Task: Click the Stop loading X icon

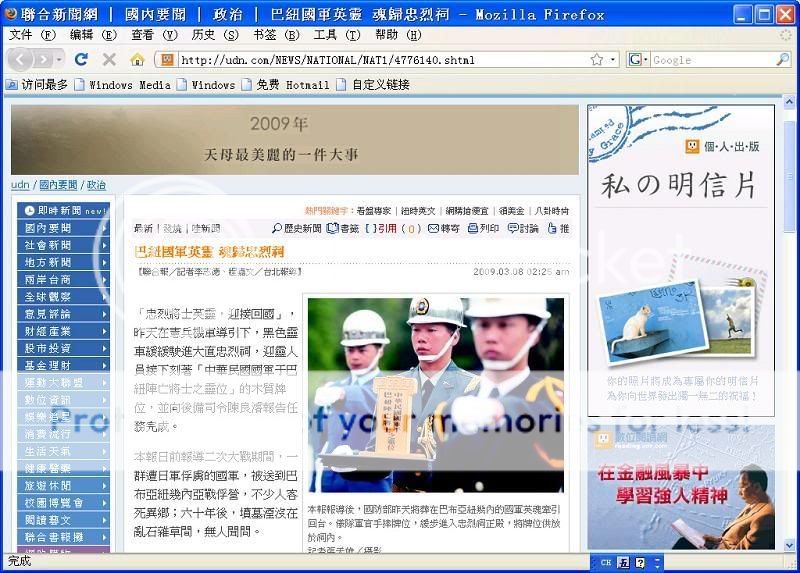Action: click(109, 60)
